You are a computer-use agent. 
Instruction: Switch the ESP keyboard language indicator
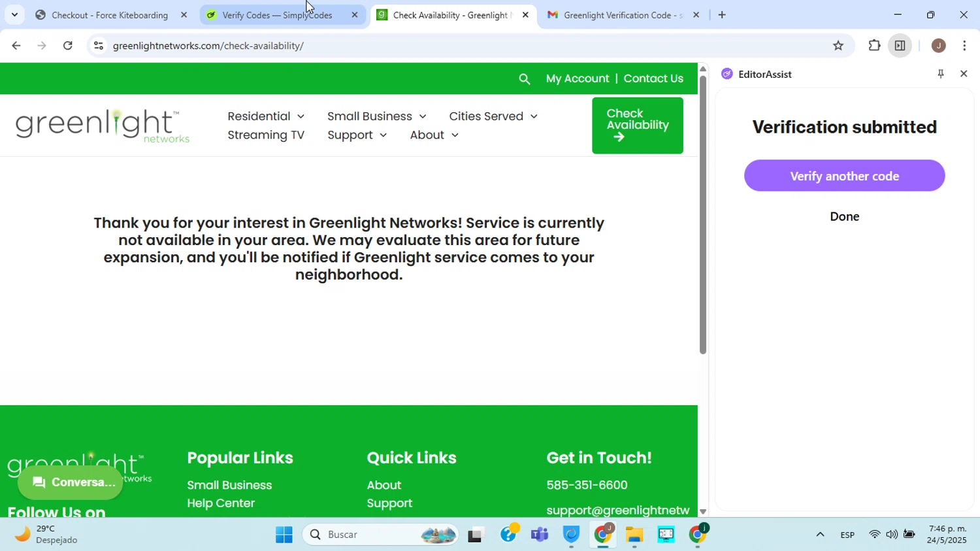click(x=847, y=535)
